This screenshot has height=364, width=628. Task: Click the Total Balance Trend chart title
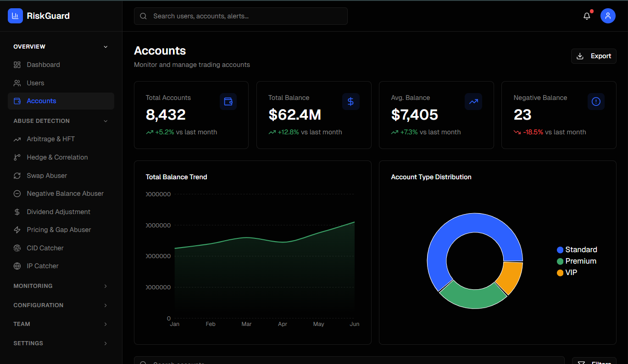(177, 177)
